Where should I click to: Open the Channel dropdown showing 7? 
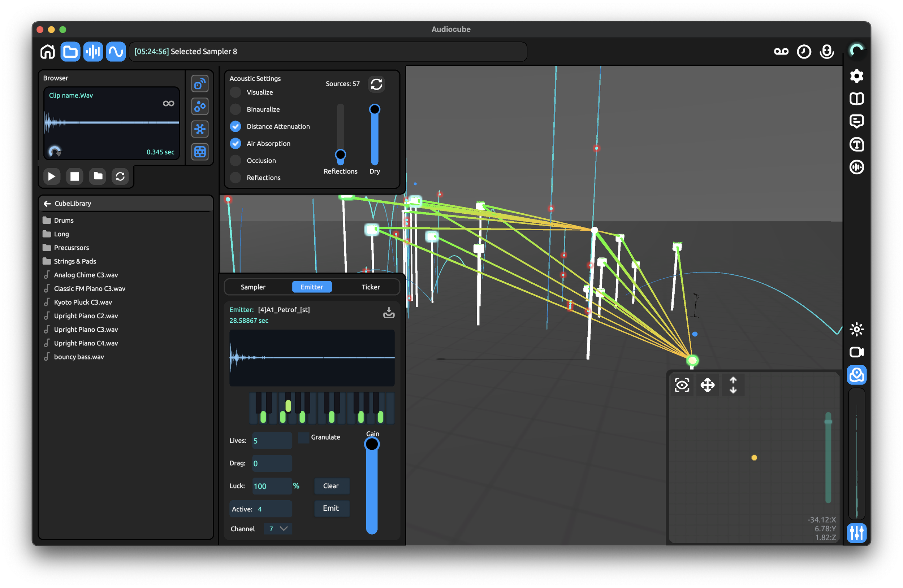coord(277,528)
